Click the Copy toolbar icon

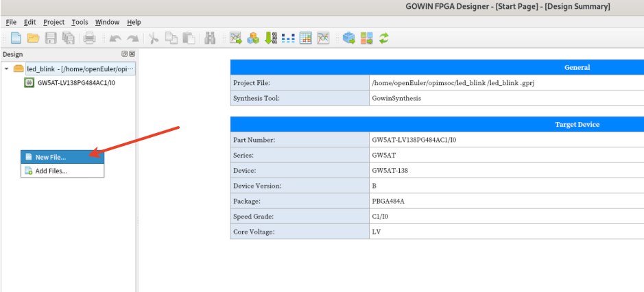[x=171, y=38]
